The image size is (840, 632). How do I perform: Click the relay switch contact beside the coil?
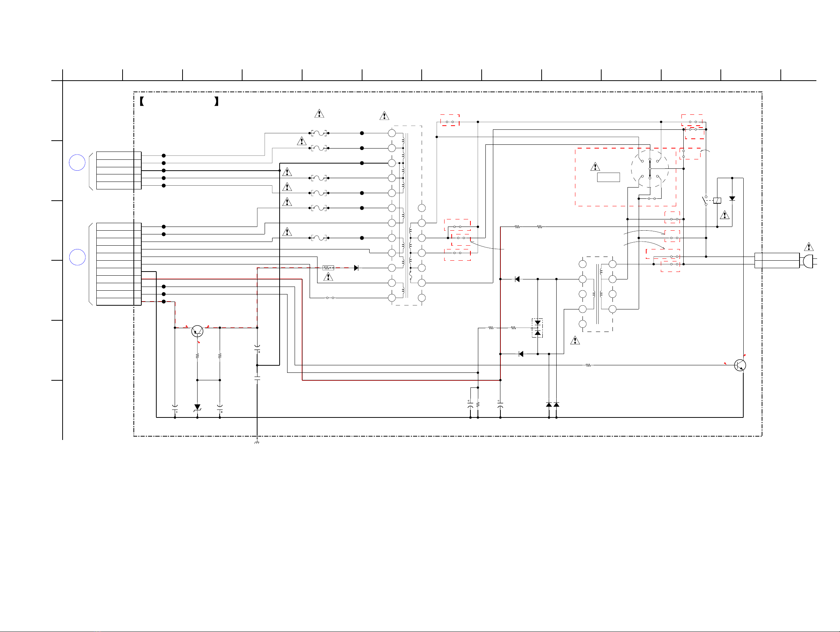[x=705, y=200]
